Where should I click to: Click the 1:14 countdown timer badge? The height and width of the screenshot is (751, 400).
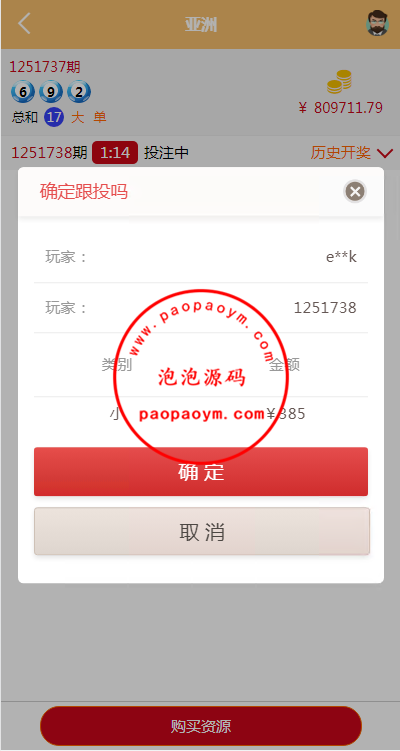(115, 153)
